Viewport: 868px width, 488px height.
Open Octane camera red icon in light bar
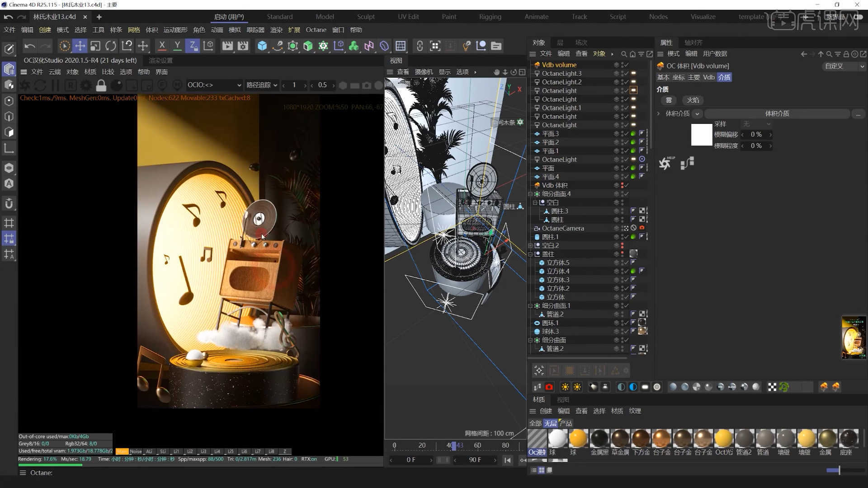pyautogui.click(x=549, y=387)
